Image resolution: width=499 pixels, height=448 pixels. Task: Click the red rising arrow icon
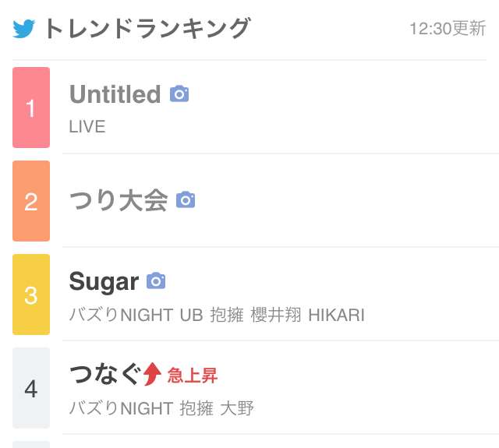(152, 374)
